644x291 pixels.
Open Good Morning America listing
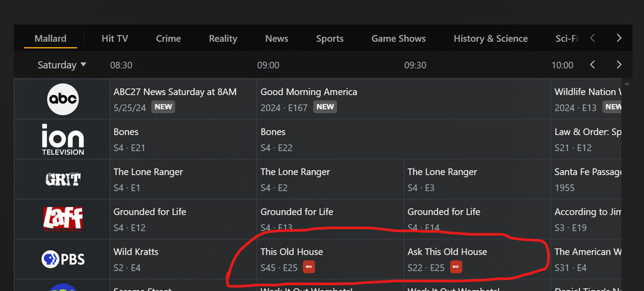pos(404,99)
